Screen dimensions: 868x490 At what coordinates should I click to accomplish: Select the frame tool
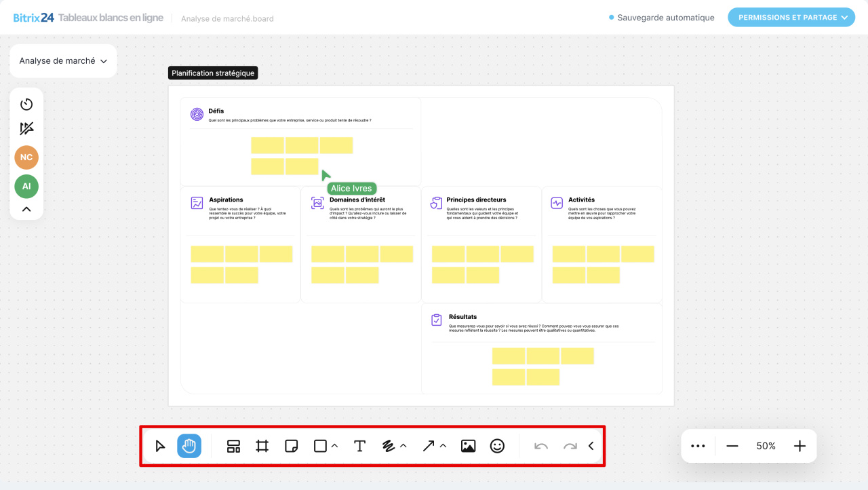coord(262,446)
